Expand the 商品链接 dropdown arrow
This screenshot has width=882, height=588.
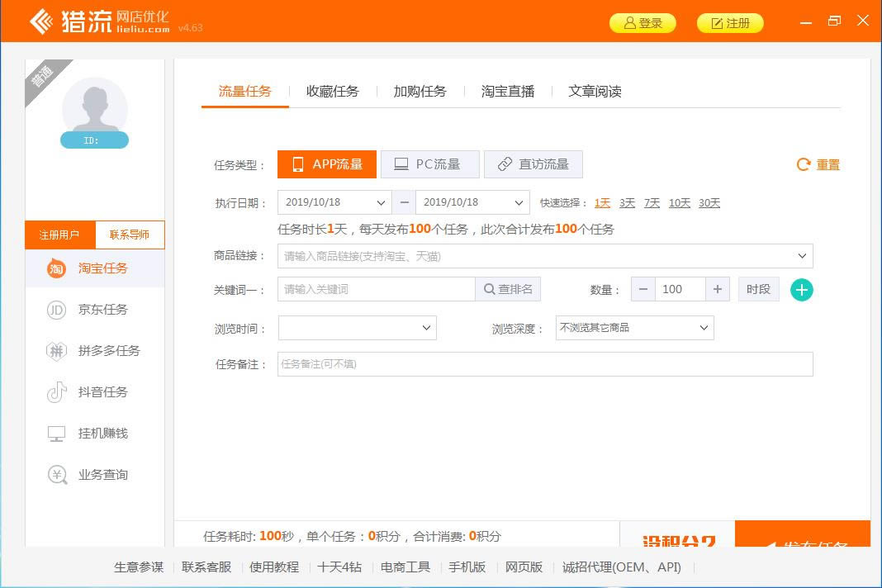click(802, 256)
